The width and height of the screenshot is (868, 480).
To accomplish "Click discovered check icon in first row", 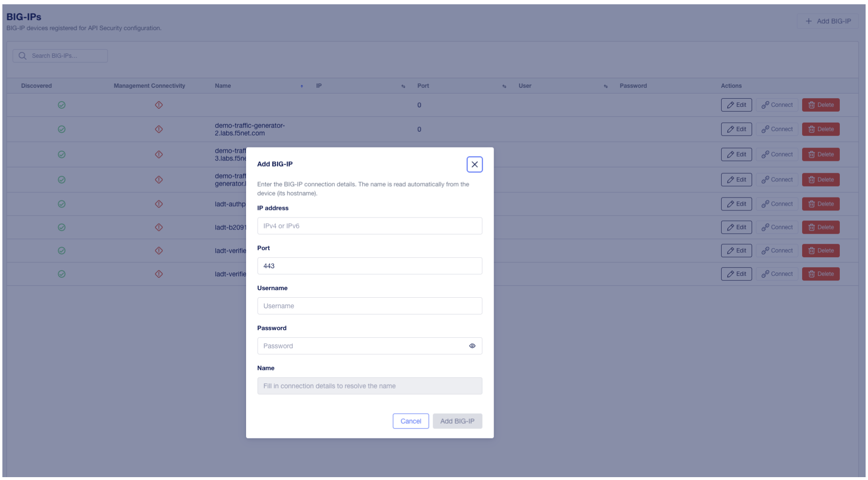I will click(x=62, y=105).
